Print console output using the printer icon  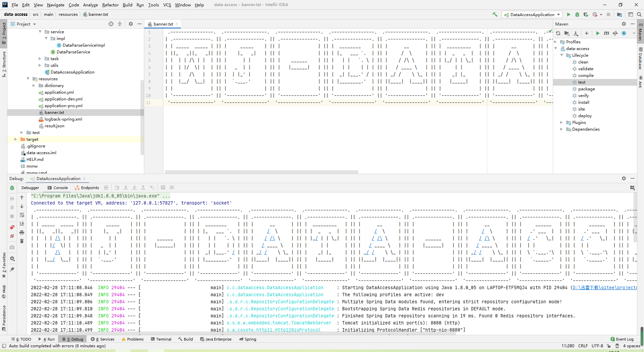22,232
